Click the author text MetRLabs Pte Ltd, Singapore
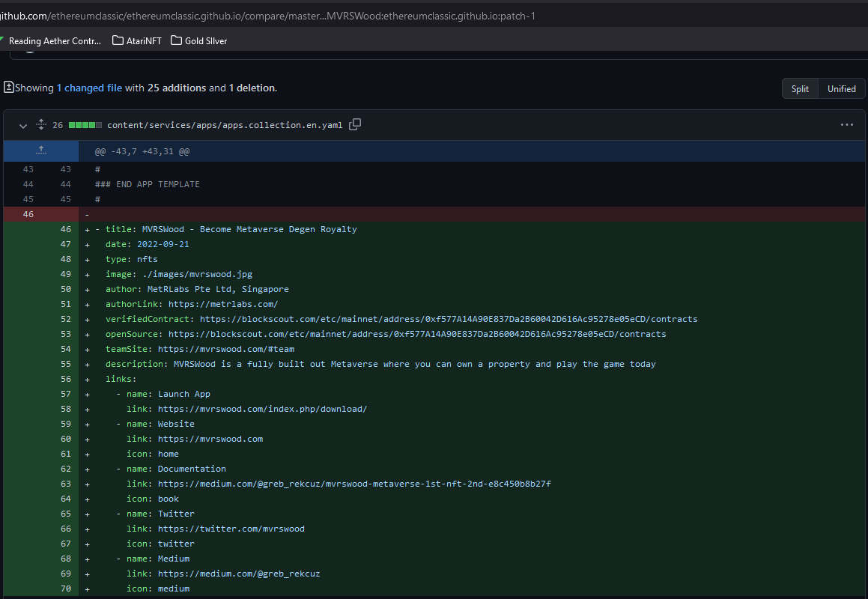 coord(218,289)
